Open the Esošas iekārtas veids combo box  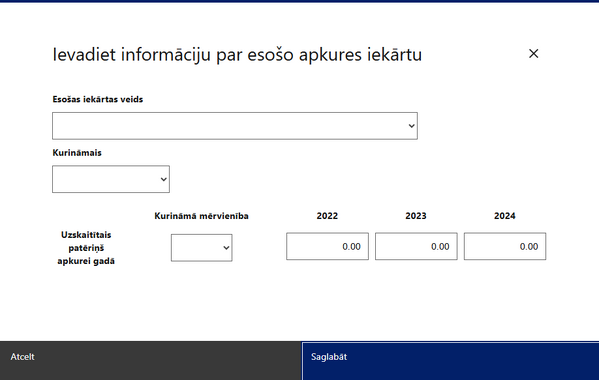(x=235, y=126)
